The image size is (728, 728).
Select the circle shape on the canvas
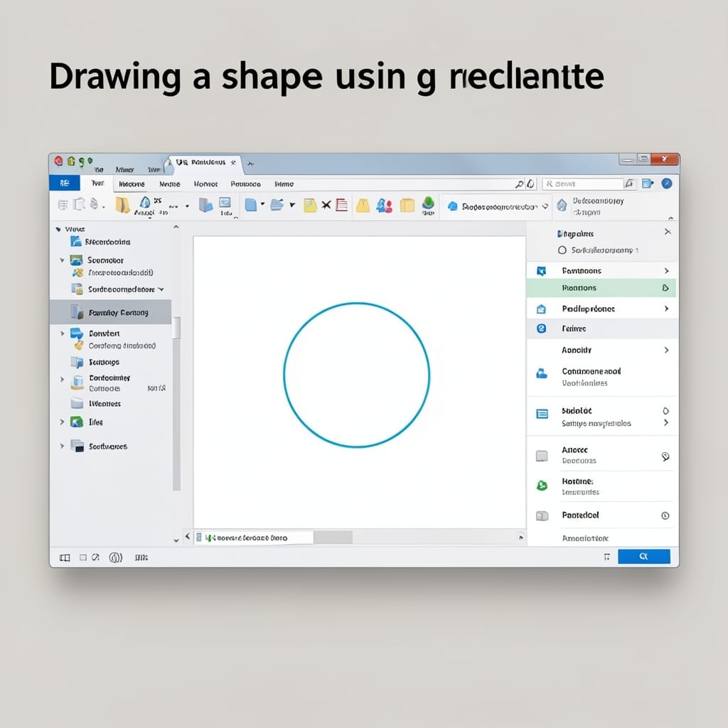tap(357, 375)
